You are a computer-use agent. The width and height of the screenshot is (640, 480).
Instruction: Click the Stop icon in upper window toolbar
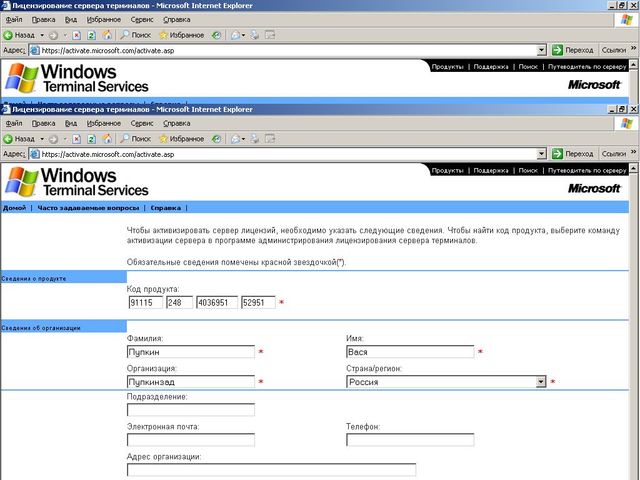[76, 35]
